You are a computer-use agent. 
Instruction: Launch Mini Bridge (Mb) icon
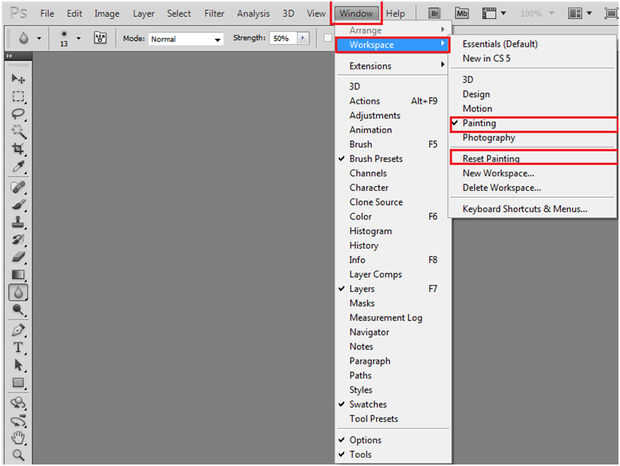461,13
